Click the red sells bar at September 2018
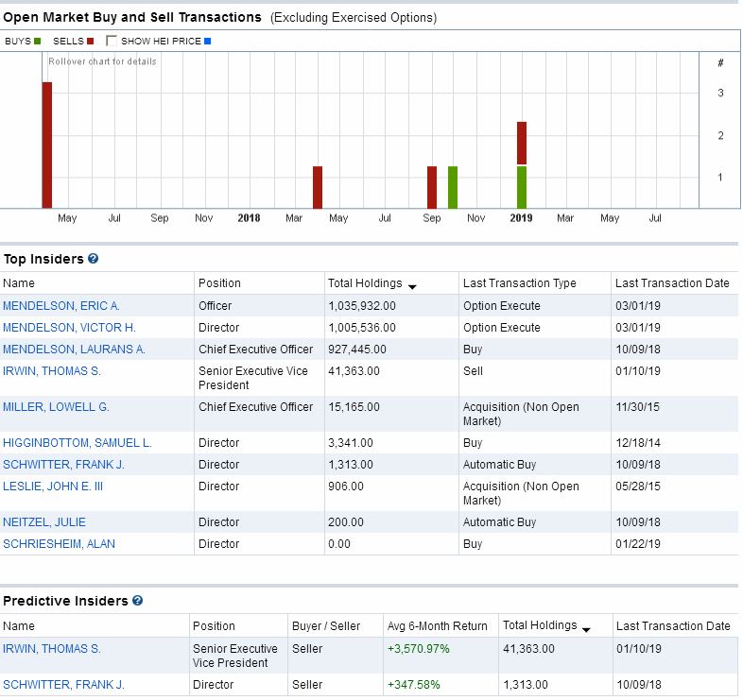Screen dimensions: 743x700 tap(432, 187)
